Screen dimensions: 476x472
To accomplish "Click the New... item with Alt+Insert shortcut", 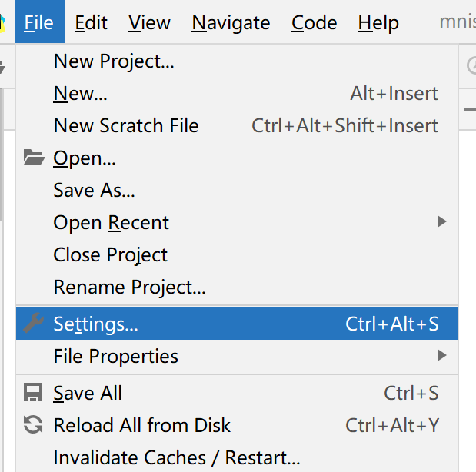I will coord(237,93).
